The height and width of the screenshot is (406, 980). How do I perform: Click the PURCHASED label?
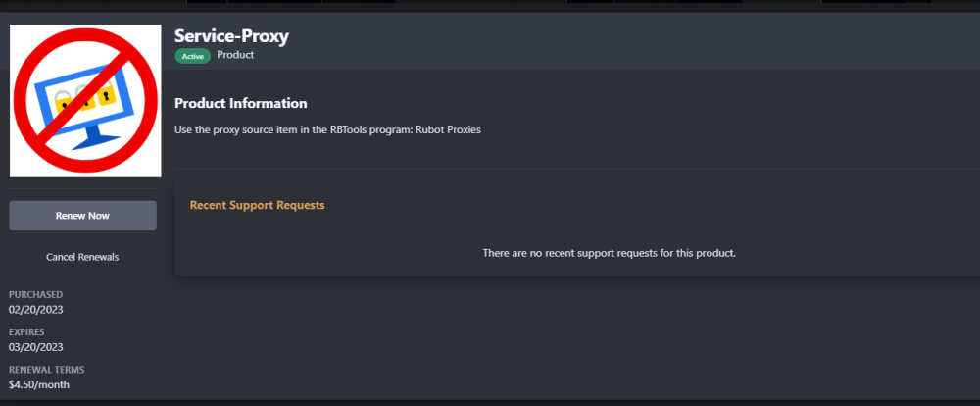tap(35, 294)
